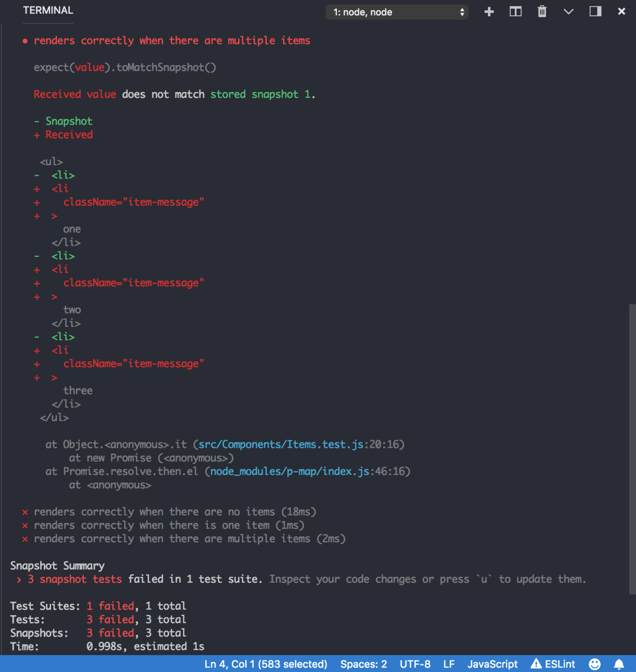Open p-map/index.js from the stack trace
The height and width of the screenshot is (672, 636).
click(x=290, y=471)
